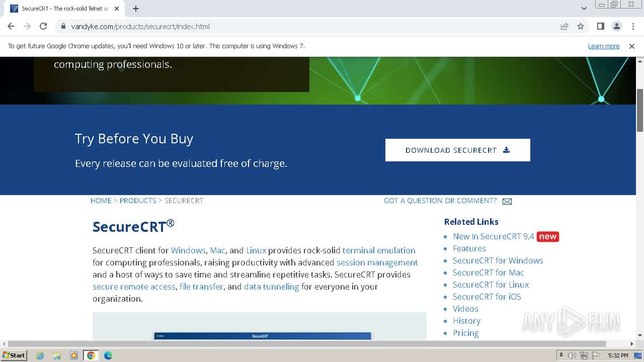Click the SecureCRT screenshot thumbnail
The width and height of the screenshot is (644, 362).
[x=260, y=326]
